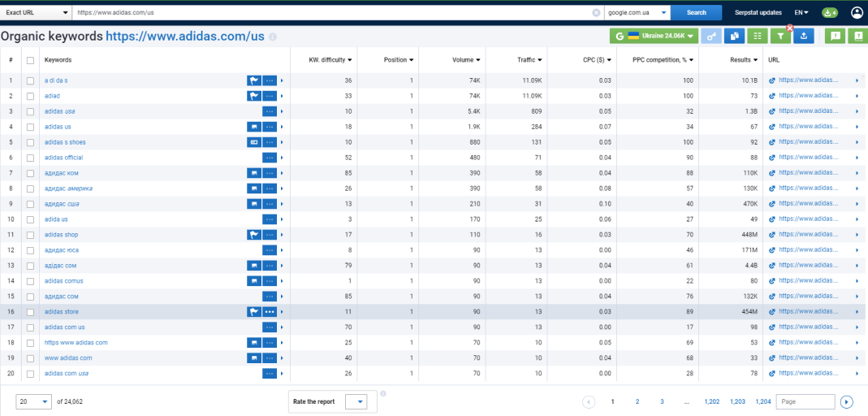Screen dimensions: 868x416
Task: Clear the URL search field with the X icon
Action: click(x=596, y=13)
